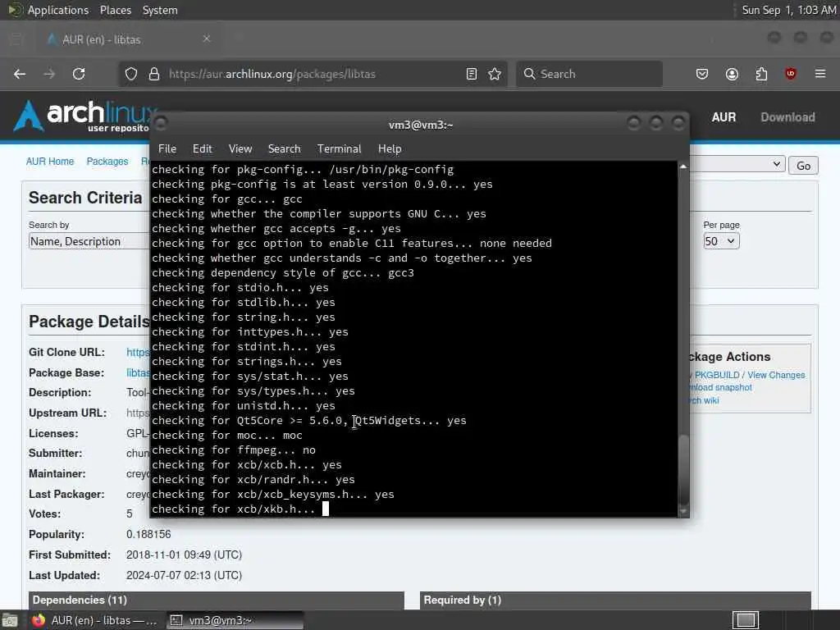Viewport: 840px width, 630px height.
Task: Click the show desktop icon in bottom panel
Action: click(10, 620)
